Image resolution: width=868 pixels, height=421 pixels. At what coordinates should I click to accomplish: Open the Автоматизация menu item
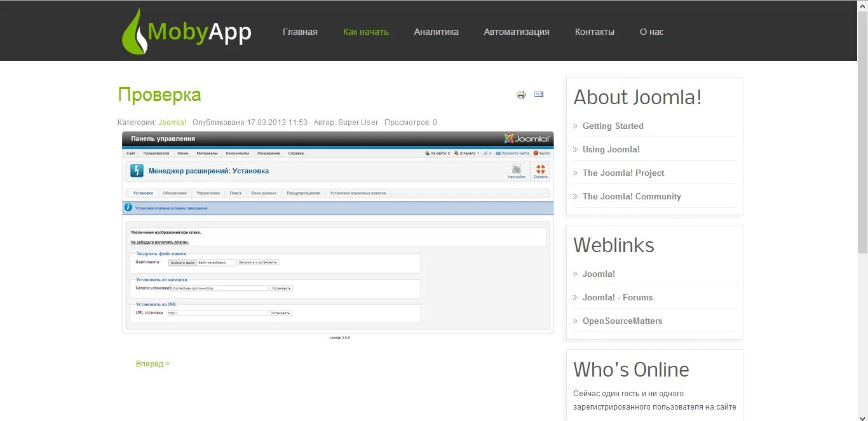click(x=517, y=32)
